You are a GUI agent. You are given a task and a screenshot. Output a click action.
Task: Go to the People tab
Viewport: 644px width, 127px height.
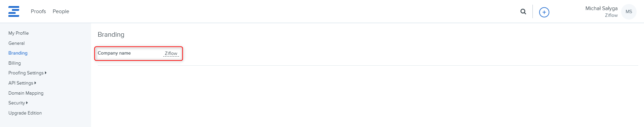pos(61,11)
